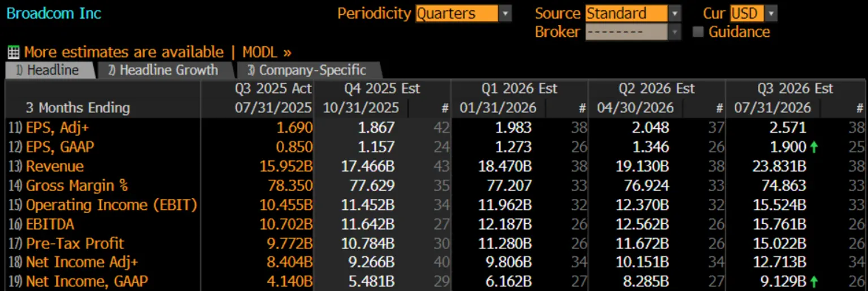Click the Q3 2026 EPS estimate 2.571
Image resolution: width=868 pixels, height=291 pixels.
pyautogui.click(x=788, y=128)
